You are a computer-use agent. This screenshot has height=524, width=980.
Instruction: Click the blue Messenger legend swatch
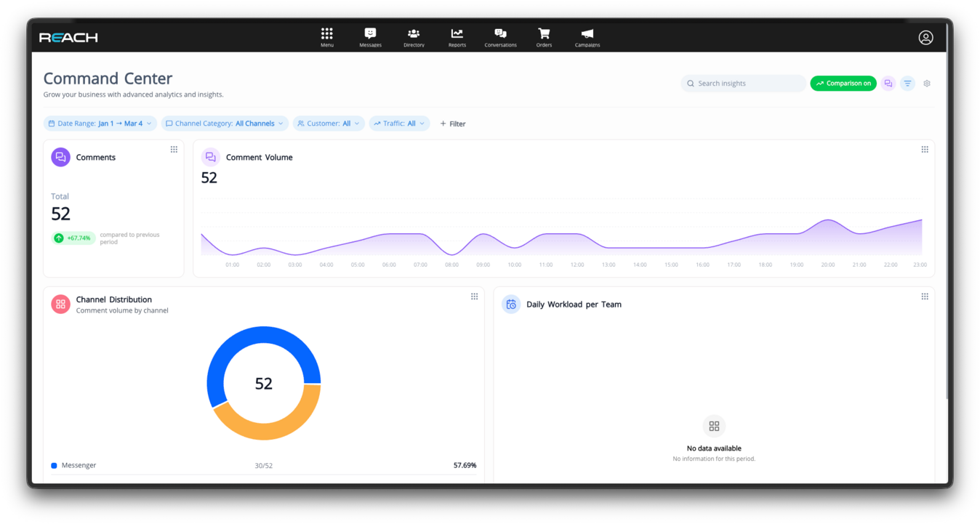(54, 466)
